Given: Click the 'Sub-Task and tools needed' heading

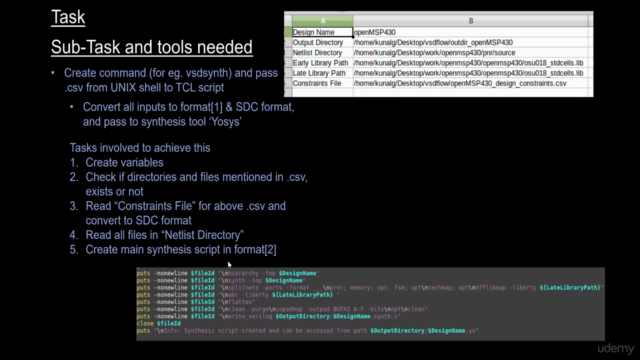Looking at the screenshot, I should [x=152, y=47].
